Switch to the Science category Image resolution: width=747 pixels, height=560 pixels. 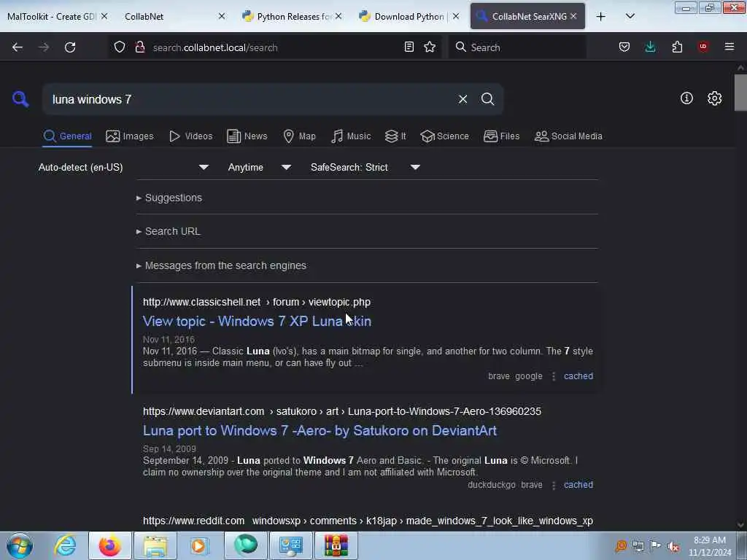(x=444, y=136)
